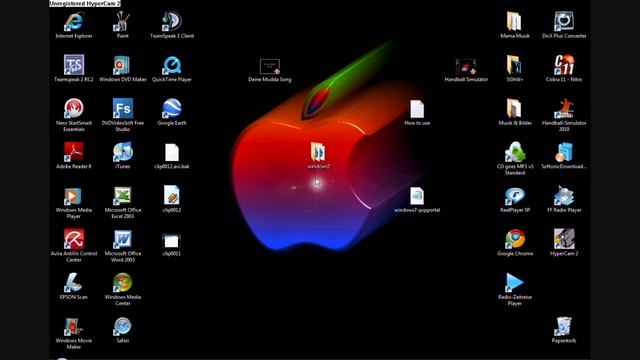Select Microsoft Office Word 2003 icon
Image resolution: width=640 pixels, height=360 pixels.
pyautogui.click(x=122, y=239)
